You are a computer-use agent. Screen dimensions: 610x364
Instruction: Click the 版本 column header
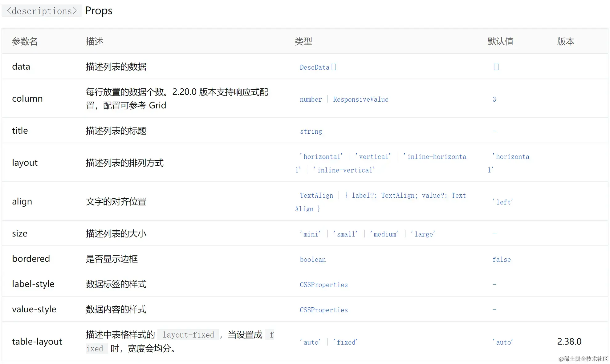tap(565, 41)
